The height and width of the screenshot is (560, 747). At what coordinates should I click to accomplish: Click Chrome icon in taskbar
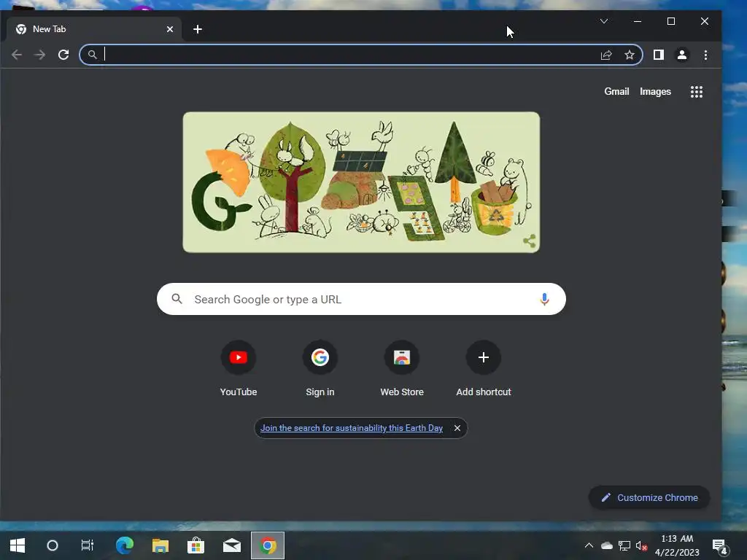[268, 545]
